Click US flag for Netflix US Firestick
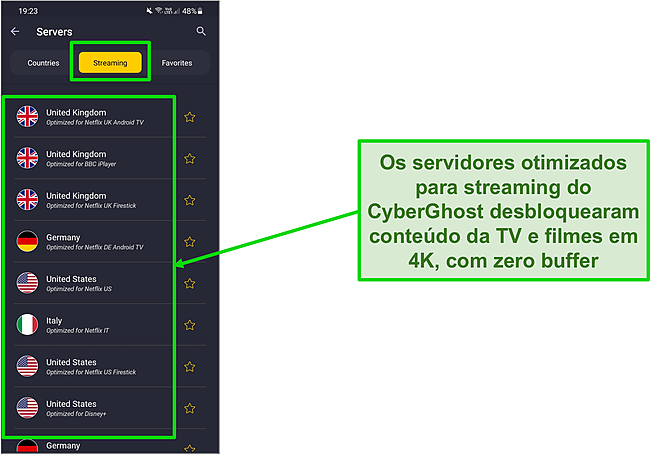Screen dimensions: 650x454 [x=27, y=366]
